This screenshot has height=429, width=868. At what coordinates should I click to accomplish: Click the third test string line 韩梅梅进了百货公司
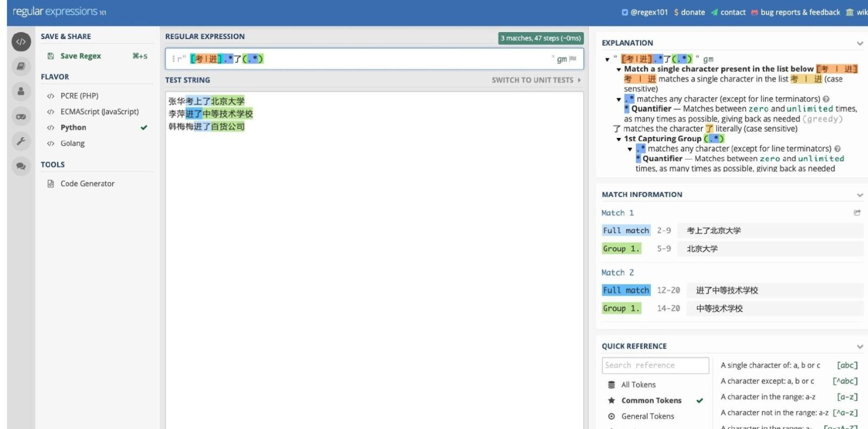pyautogui.click(x=206, y=127)
